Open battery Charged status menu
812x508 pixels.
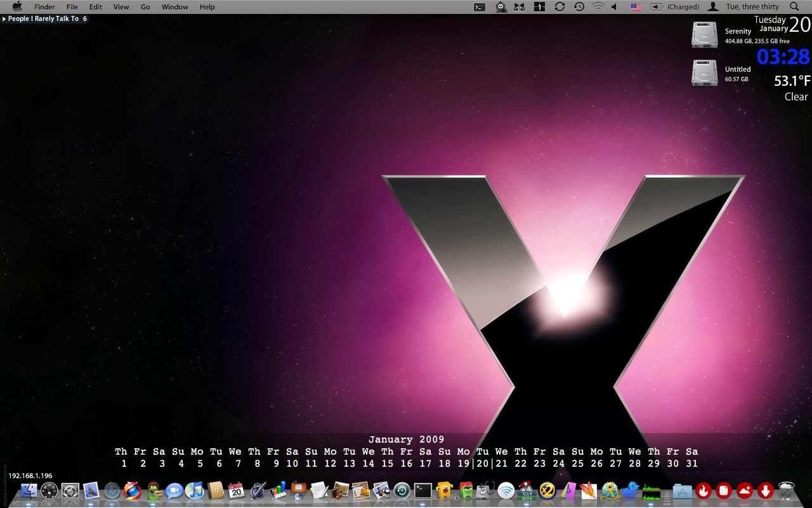tap(675, 7)
